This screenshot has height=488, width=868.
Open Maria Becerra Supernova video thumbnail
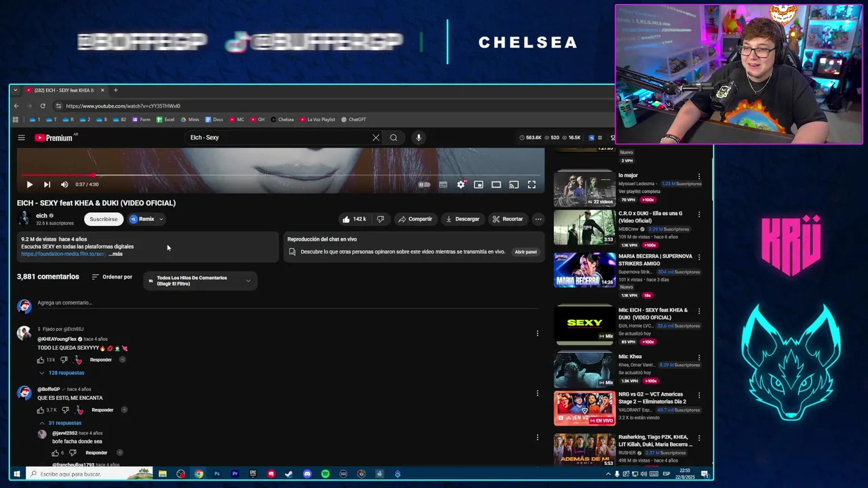(x=585, y=270)
